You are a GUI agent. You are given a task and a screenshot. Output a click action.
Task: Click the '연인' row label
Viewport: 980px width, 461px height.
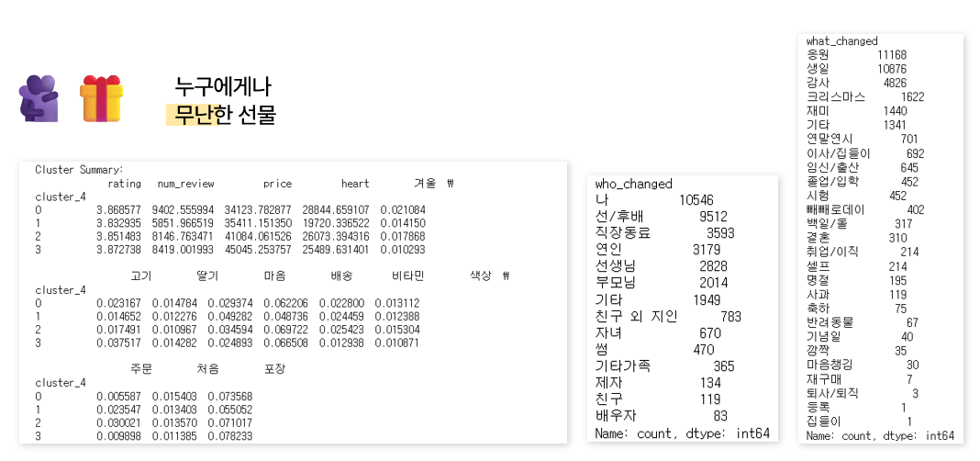608,250
